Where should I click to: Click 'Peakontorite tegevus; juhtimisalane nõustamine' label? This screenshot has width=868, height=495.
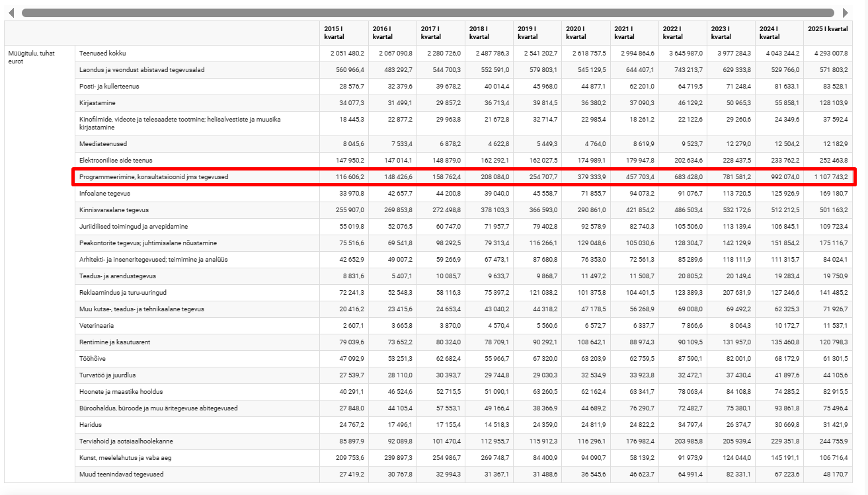coord(147,243)
